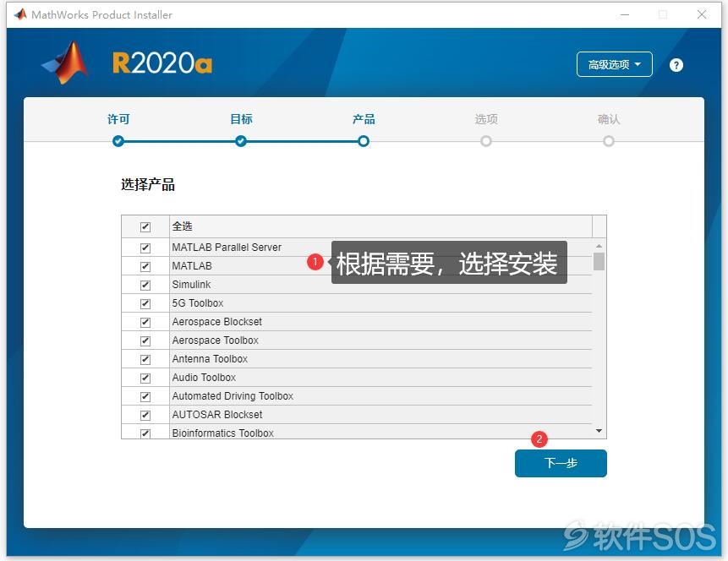Uncheck Automated Driving Toolbox checkbox

145,396
